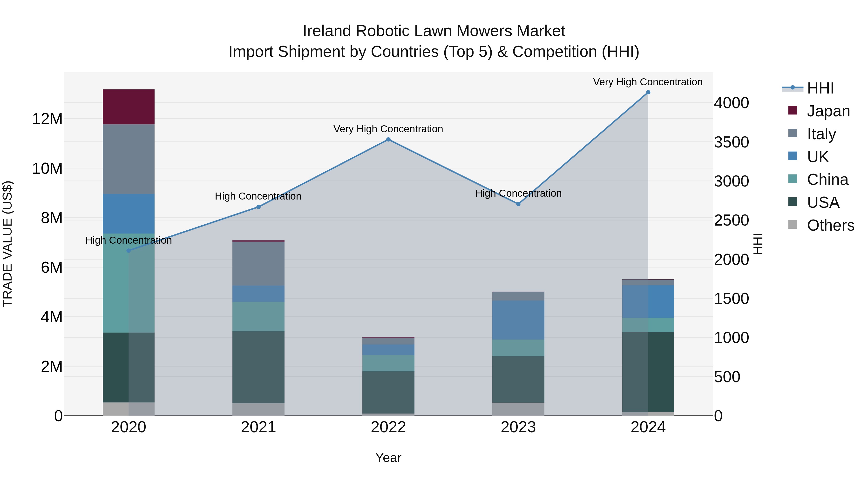Click the Others segment of the 2020 bar
The image size is (868, 488).
pyautogui.click(x=128, y=409)
